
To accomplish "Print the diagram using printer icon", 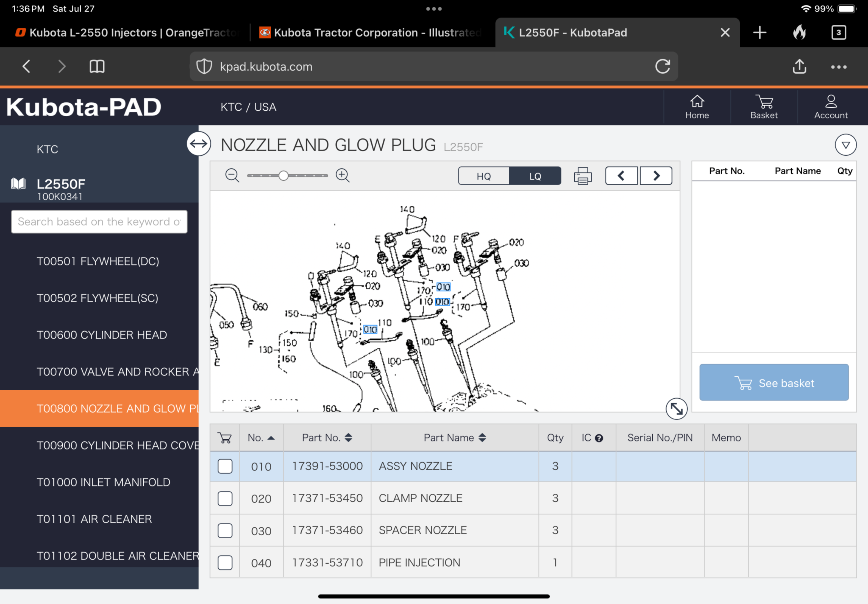I will 583,176.
